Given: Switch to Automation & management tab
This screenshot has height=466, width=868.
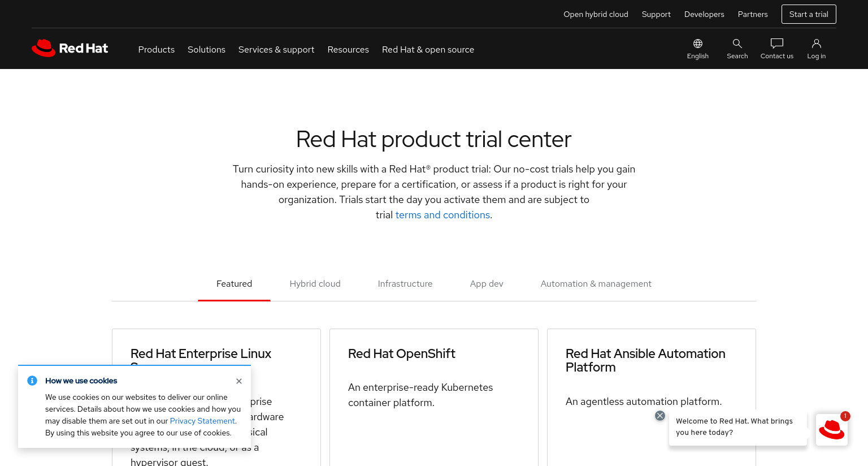Looking at the screenshot, I should [596, 284].
